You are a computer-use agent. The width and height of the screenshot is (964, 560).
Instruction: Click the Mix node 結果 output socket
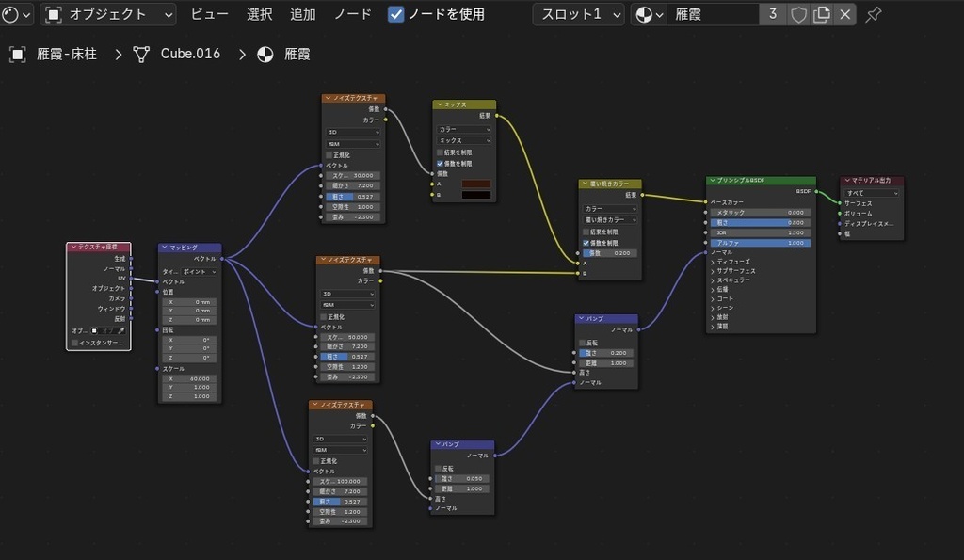tap(496, 116)
